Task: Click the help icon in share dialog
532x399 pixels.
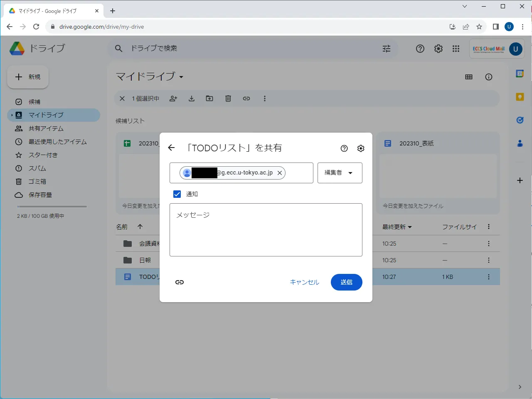Action: click(x=344, y=148)
